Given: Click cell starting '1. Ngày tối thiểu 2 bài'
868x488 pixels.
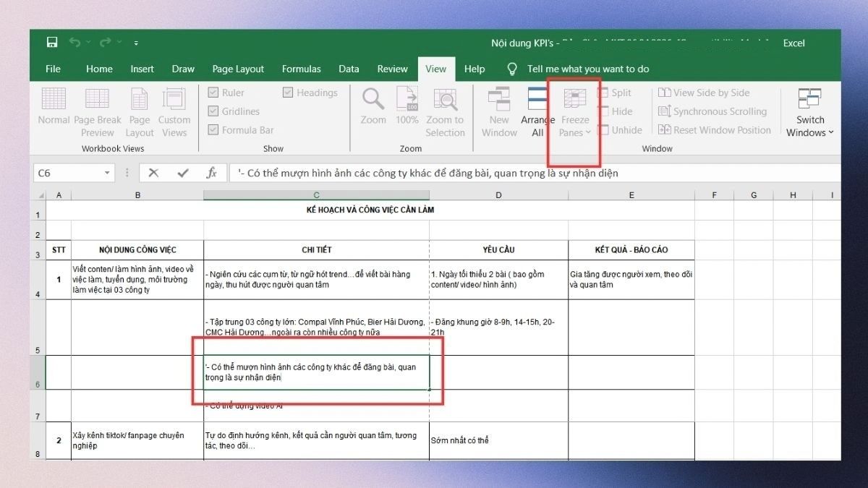Looking at the screenshot, I should click(498, 280).
